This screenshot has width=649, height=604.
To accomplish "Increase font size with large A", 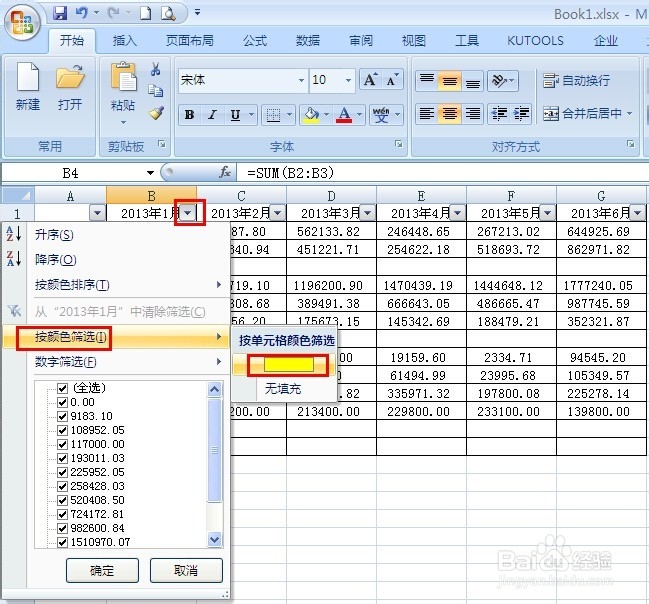I will (x=370, y=79).
